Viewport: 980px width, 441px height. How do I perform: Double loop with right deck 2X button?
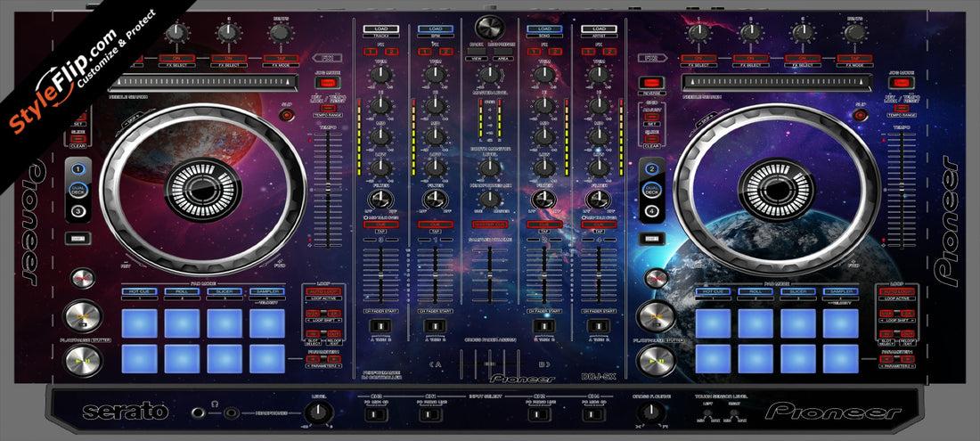(x=908, y=313)
